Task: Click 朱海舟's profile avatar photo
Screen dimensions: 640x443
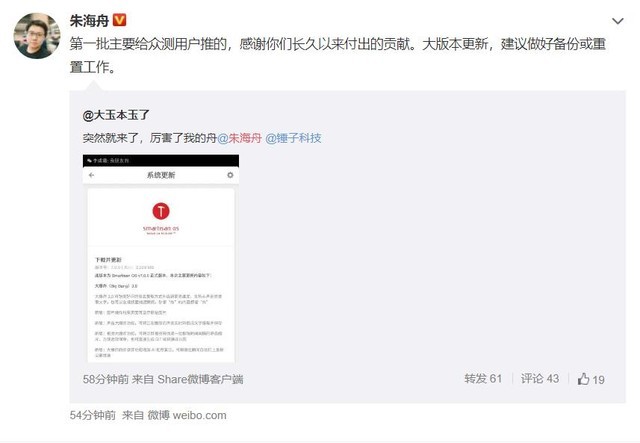Action: (x=37, y=36)
